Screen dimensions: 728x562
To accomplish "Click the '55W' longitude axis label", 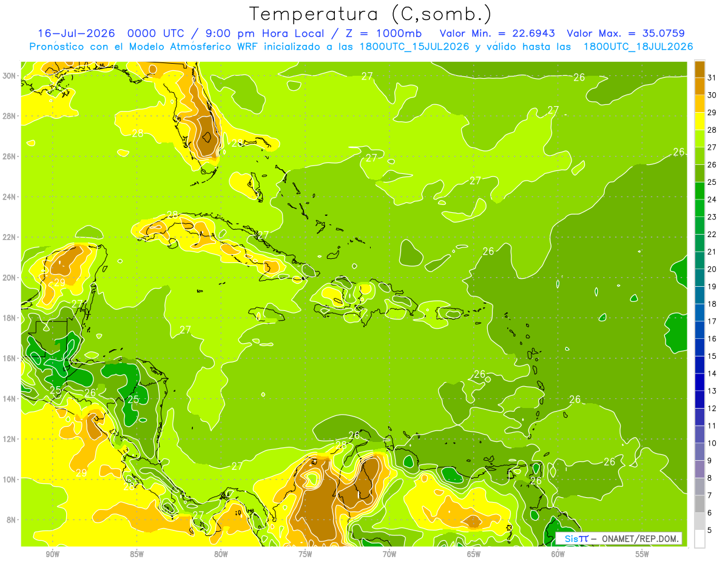I will pos(642,554).
